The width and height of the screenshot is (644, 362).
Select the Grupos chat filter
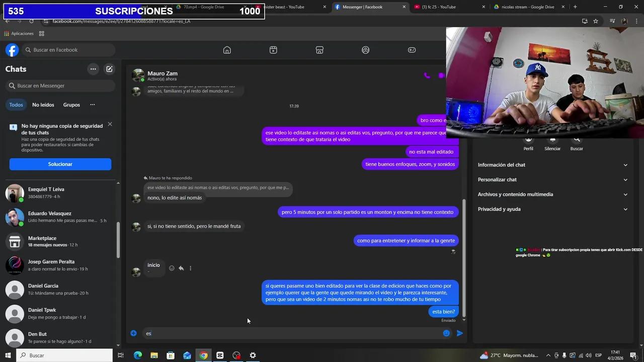[x=71, y=105]
